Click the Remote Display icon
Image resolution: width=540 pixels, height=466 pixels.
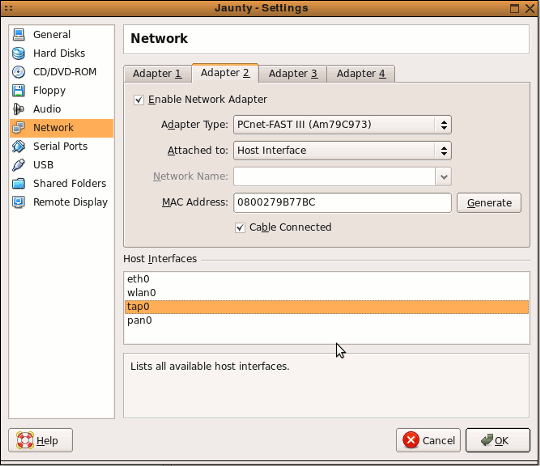pos(19,202)
